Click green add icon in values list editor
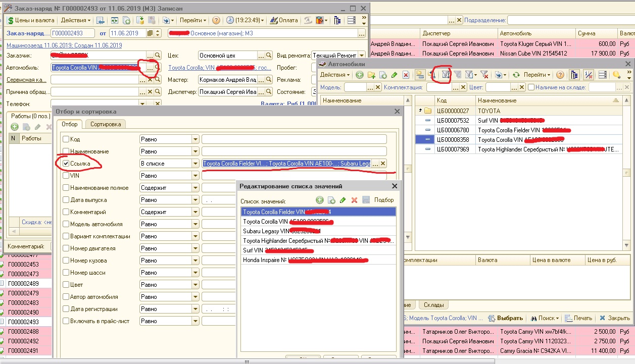This screenshot has height=364, width=635. [320, 200]
